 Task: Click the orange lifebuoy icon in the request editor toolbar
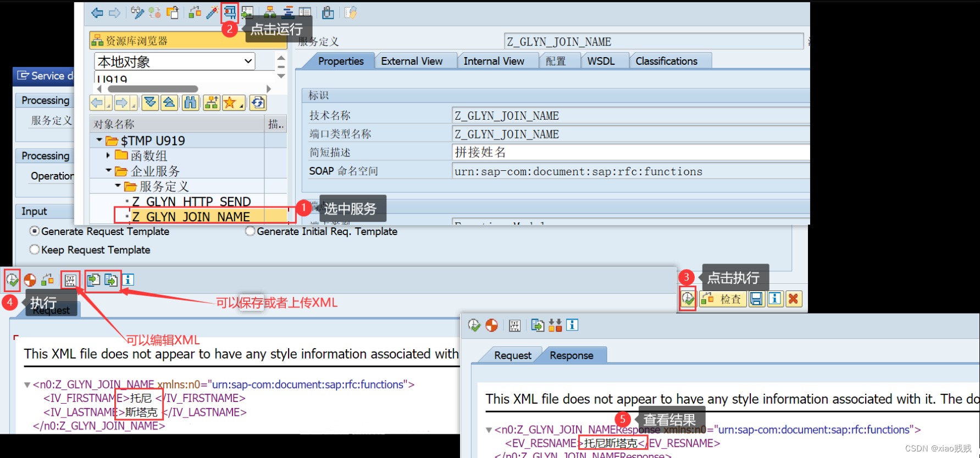pos(30,280)
